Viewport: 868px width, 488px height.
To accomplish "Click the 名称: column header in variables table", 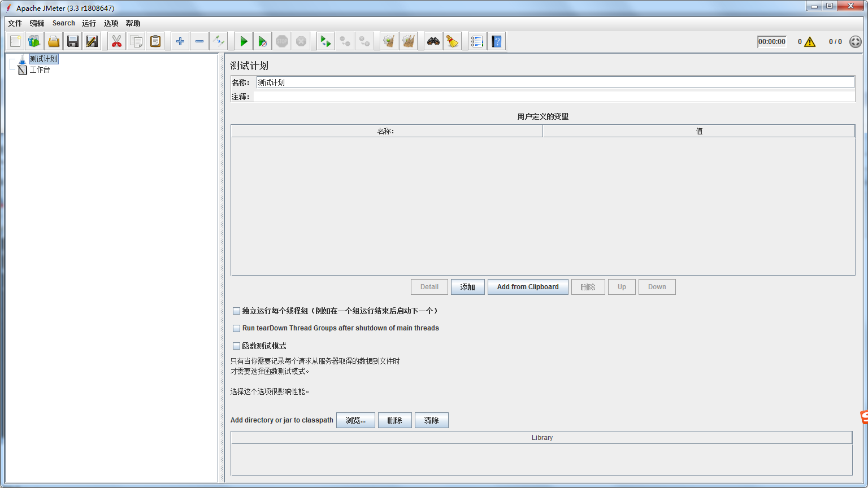I will point(387,131).
